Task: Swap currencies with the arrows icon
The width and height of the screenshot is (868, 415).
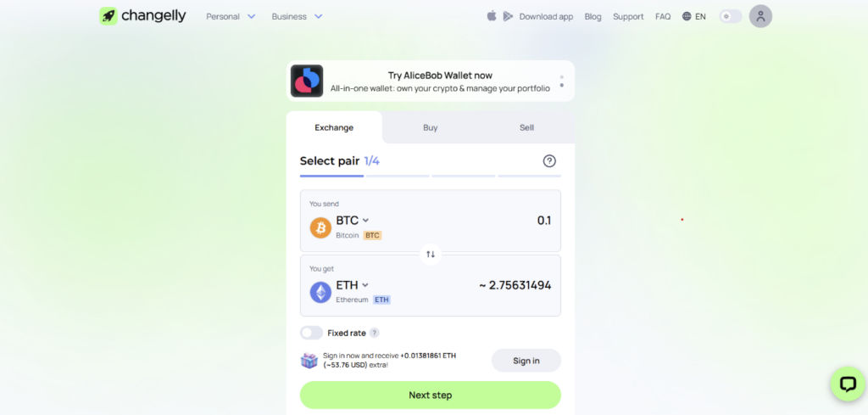Action: coord(431,255)
